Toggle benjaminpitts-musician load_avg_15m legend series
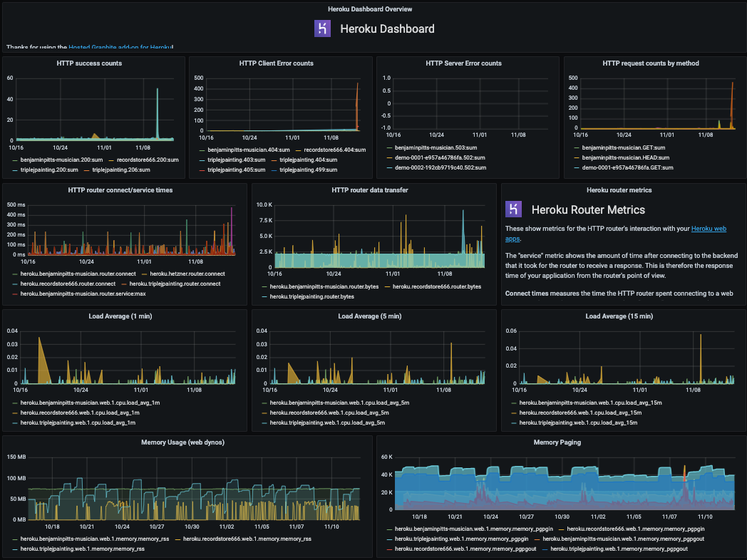 click(591, 403)
